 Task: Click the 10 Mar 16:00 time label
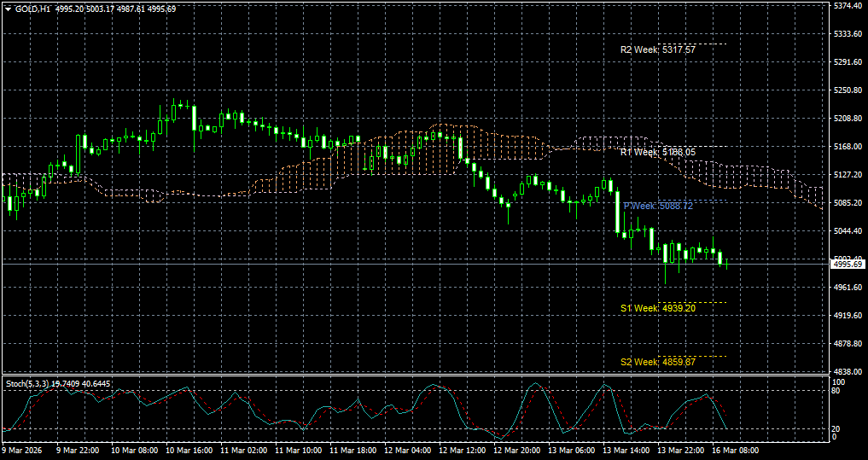pyautogui.click(x=189, y=451)
